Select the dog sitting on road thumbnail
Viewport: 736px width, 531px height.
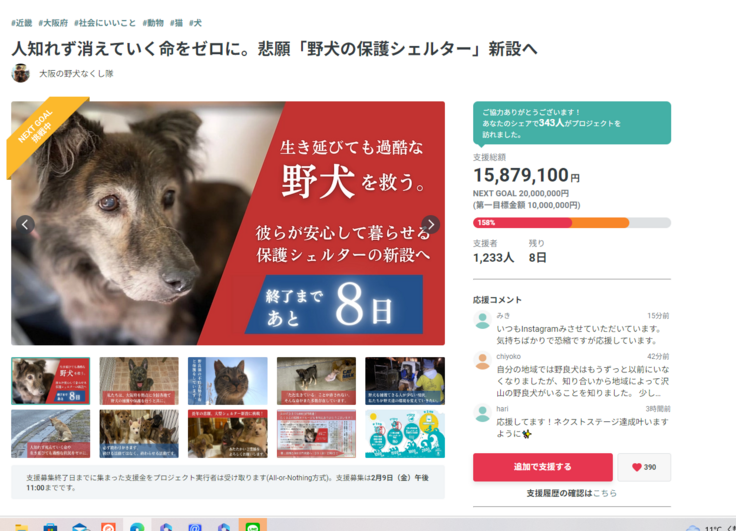(51, 433)
